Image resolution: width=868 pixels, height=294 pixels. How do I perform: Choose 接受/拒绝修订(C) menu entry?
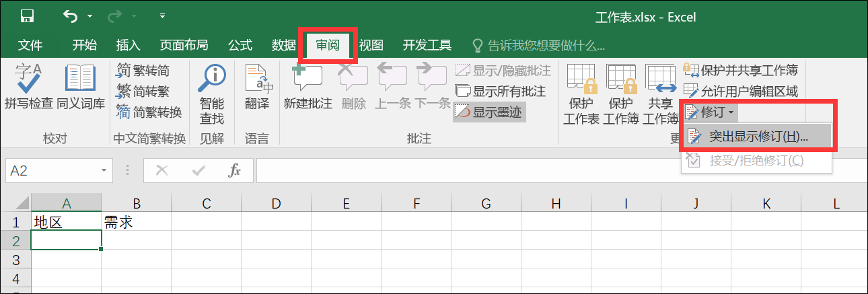pyautogui.click(x=757, y=161)
